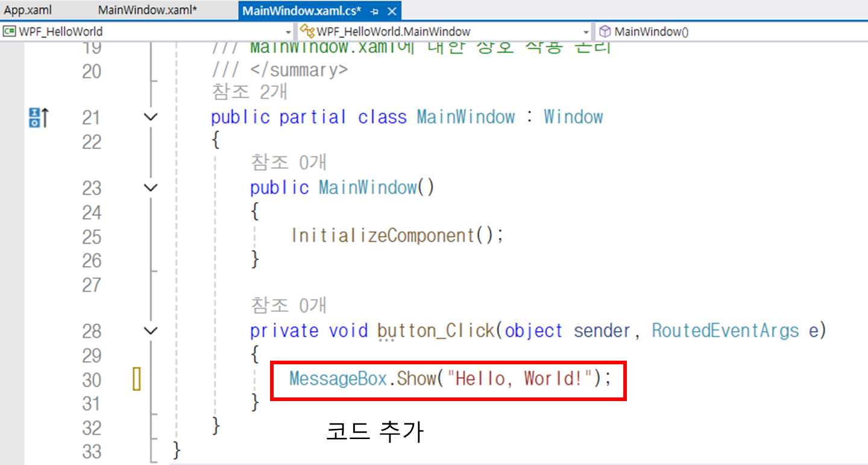This screenshot has height=465, width=868.
Task: Click the 'MainWindow' constructor name on line 23
Action: 367,188
